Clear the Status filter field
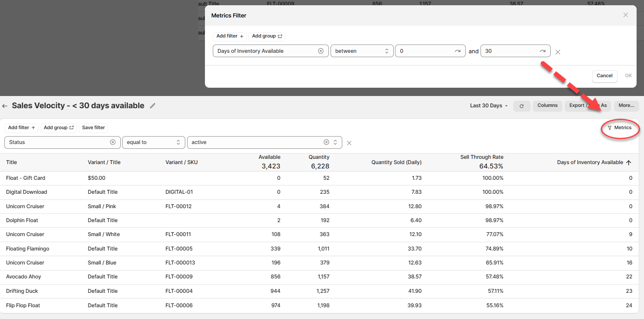Image resolution: width=644 pixels, height=319 pixels. (x=112, y=142)
